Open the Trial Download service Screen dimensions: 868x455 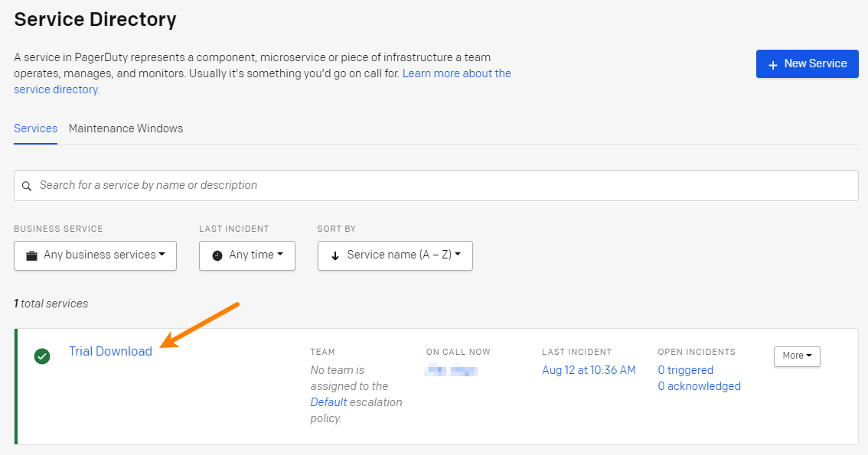pos(111,351)
